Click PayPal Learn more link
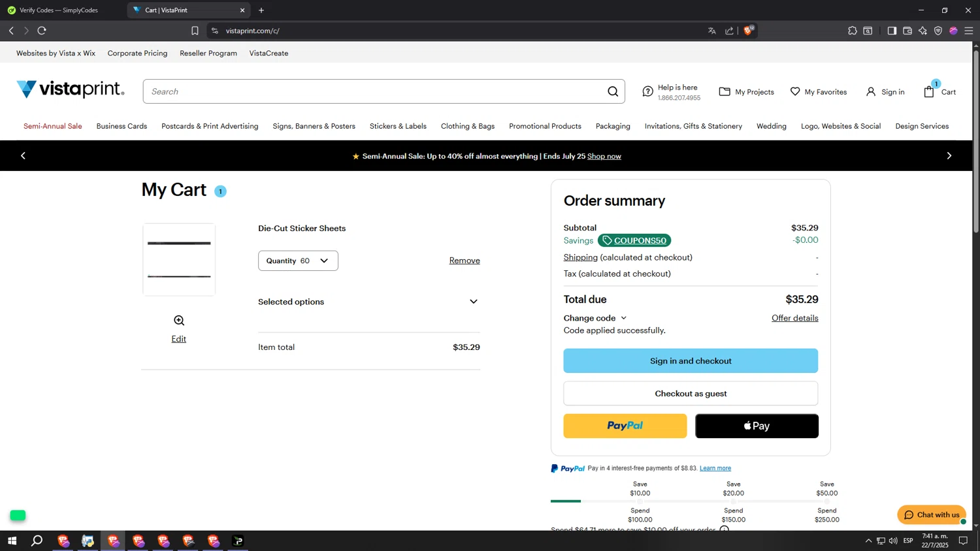 coord(715,468)
